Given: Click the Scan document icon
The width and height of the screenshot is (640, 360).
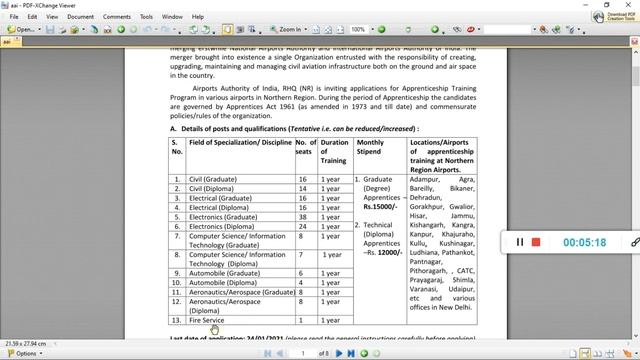Looking at the screenshot, I should (95, 29).
